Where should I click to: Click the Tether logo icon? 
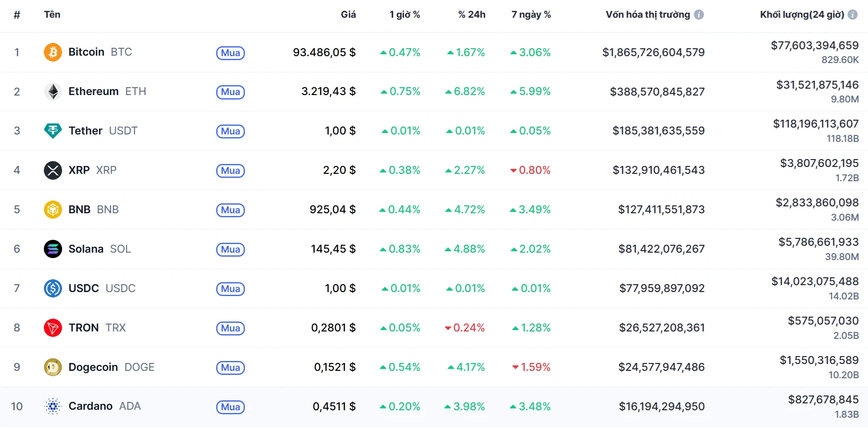tap(53, 131)
